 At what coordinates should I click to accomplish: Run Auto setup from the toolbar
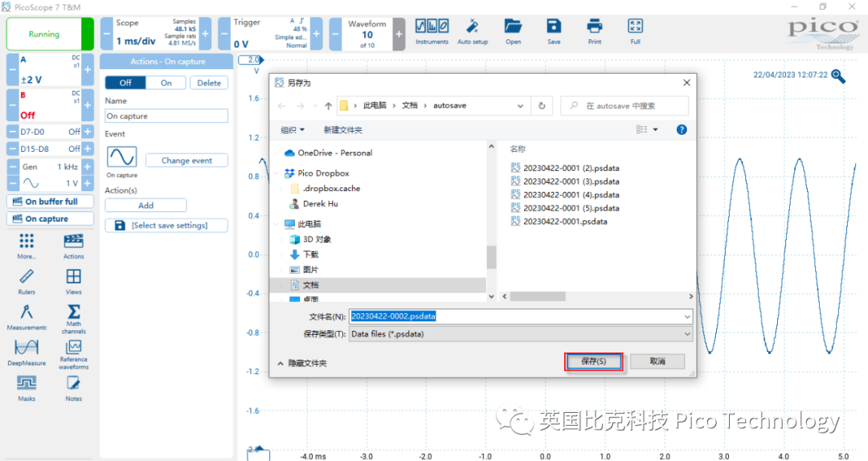[473, 26]
